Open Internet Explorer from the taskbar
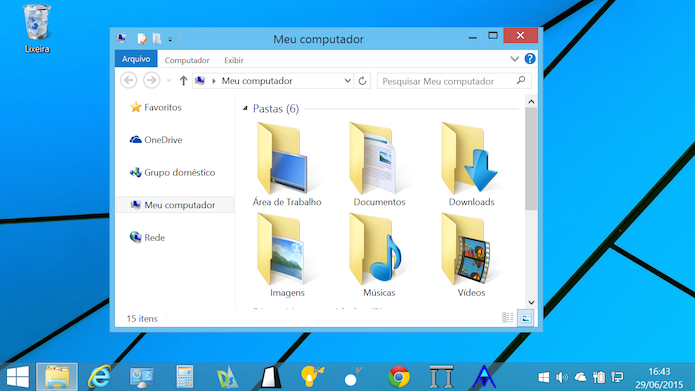The image size is (695, 391). pos(99,377)
